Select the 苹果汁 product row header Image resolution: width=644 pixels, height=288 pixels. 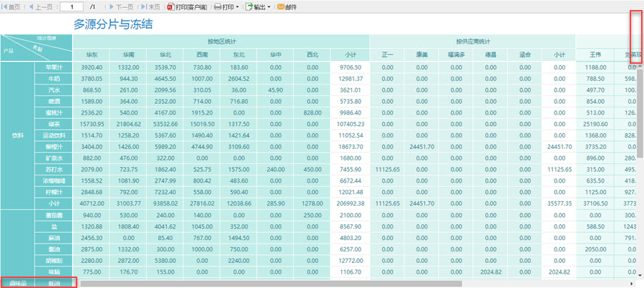pyautogui.click(x=54, y=67)
